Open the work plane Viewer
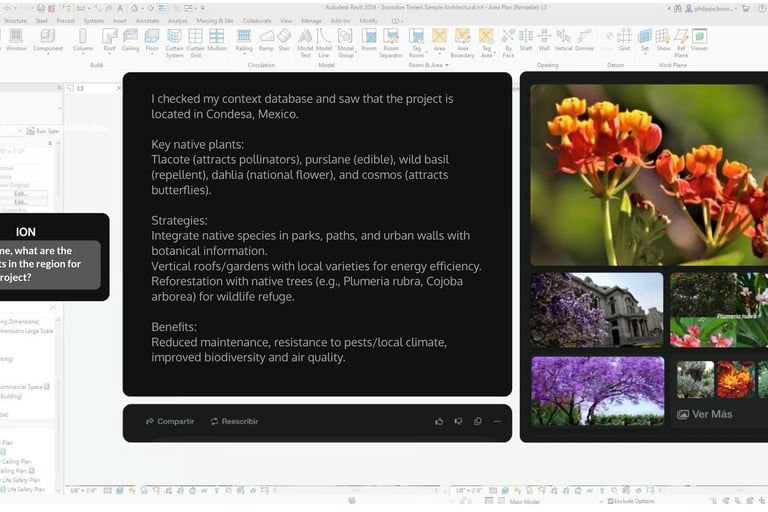 pos(699,40)
